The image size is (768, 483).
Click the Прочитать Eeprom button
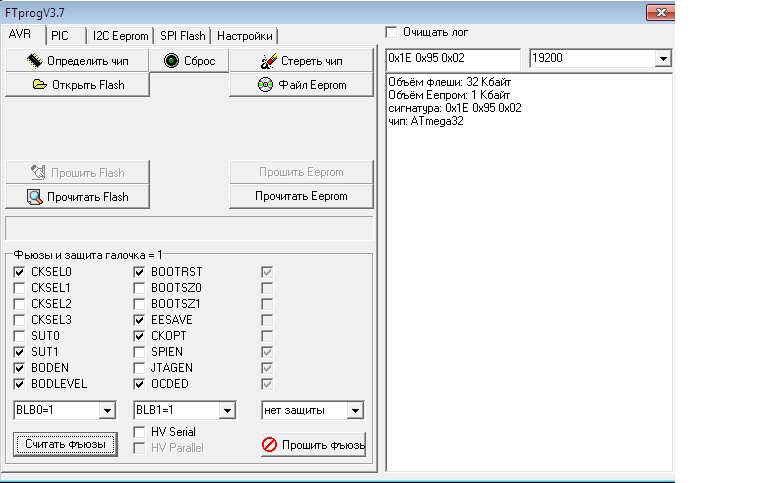300,197
